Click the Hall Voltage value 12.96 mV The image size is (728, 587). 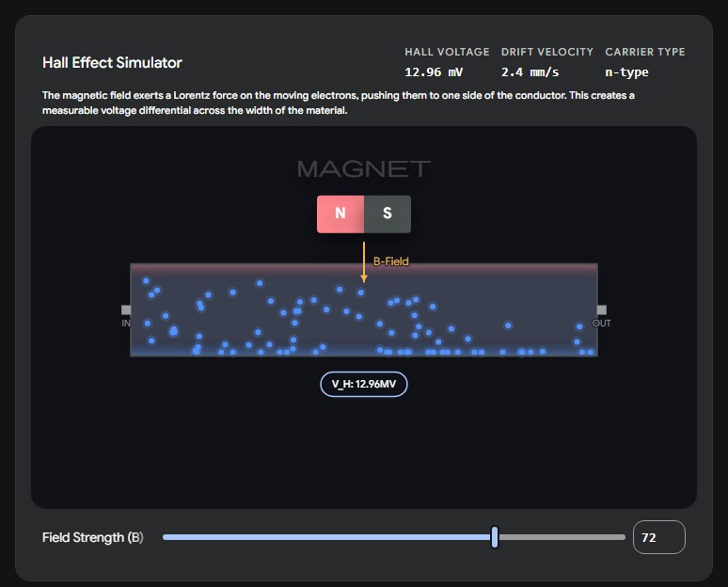click(434, 72)
